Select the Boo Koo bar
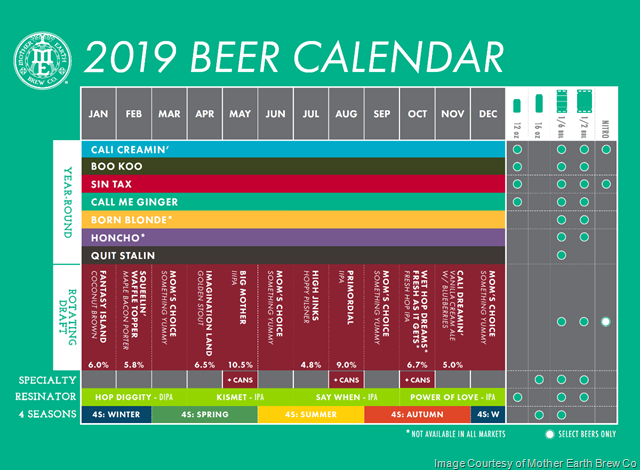 [293, 166]
